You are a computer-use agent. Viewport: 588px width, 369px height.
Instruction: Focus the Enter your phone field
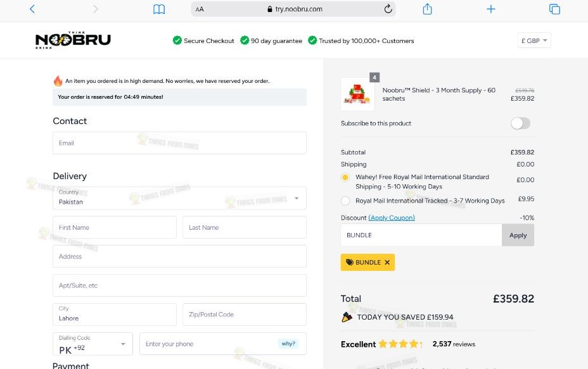(223, 344)
